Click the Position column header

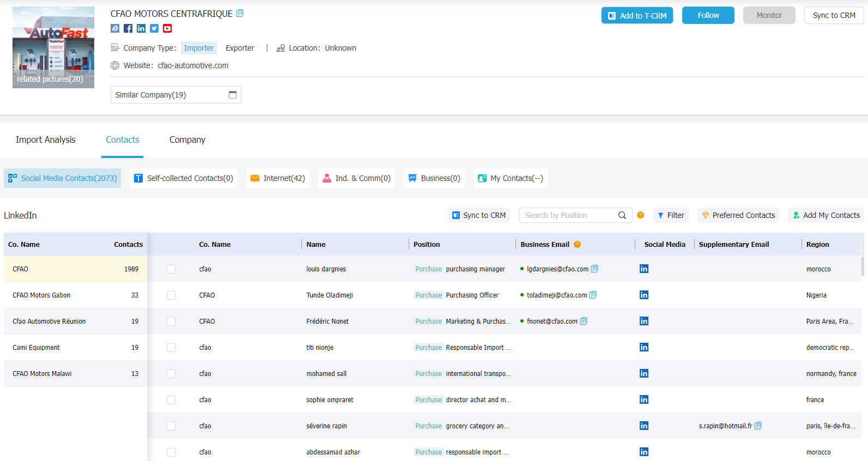click(427, 245)
